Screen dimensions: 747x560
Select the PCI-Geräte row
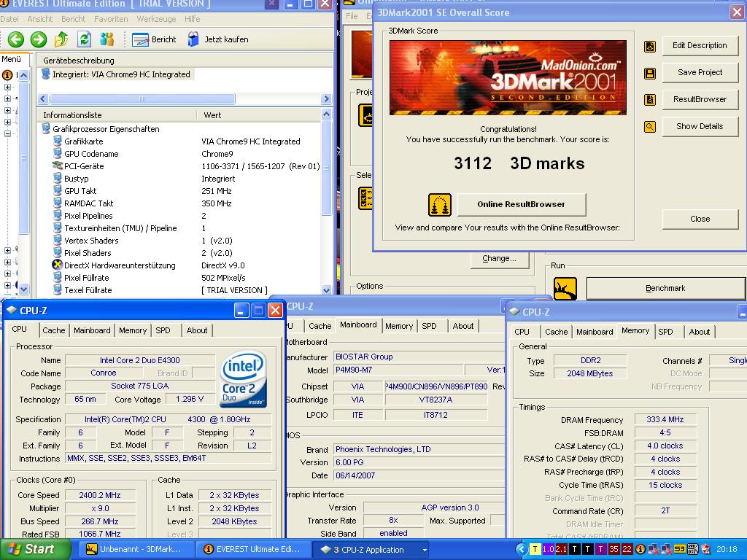(84, 166)
